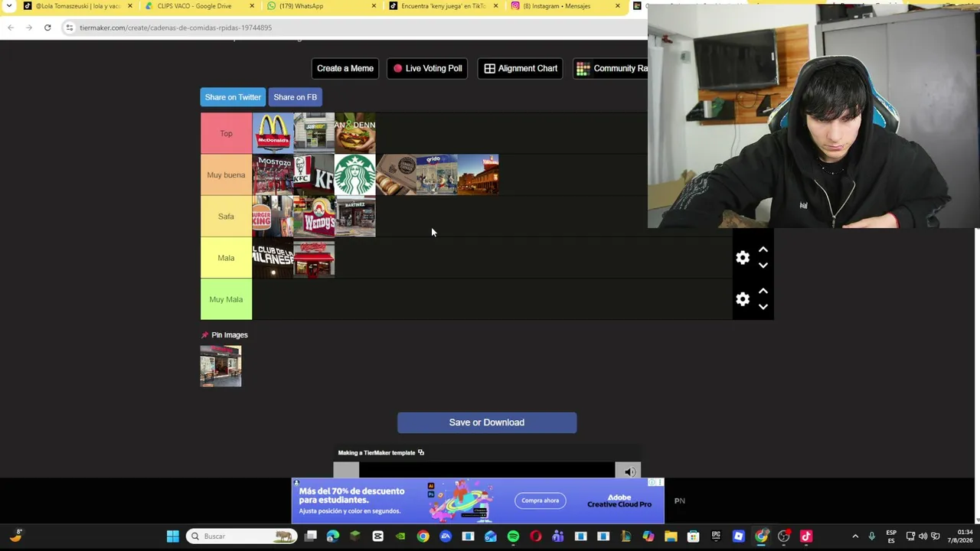Close the WhatsApp tab
Screen dimensions: 980x551
374,6
